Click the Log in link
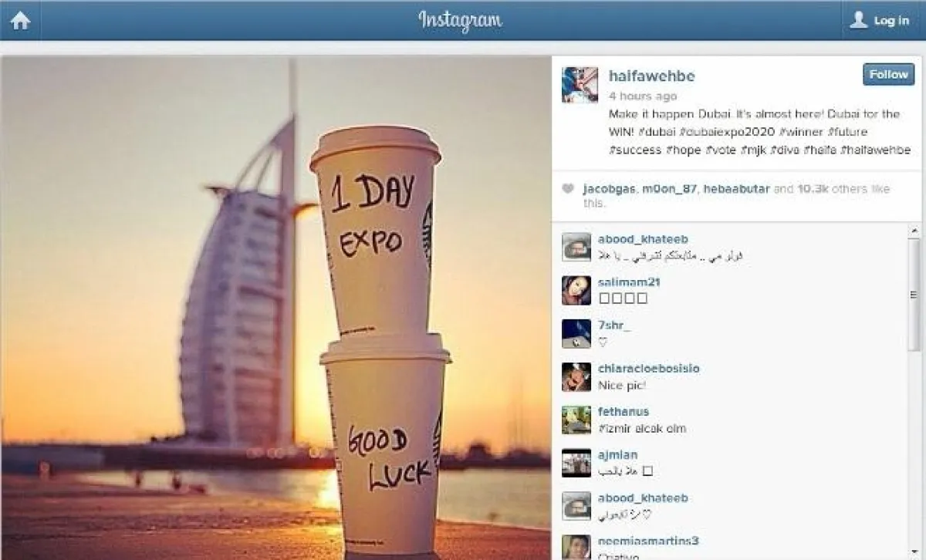926x560 pixels. (891, 21)
